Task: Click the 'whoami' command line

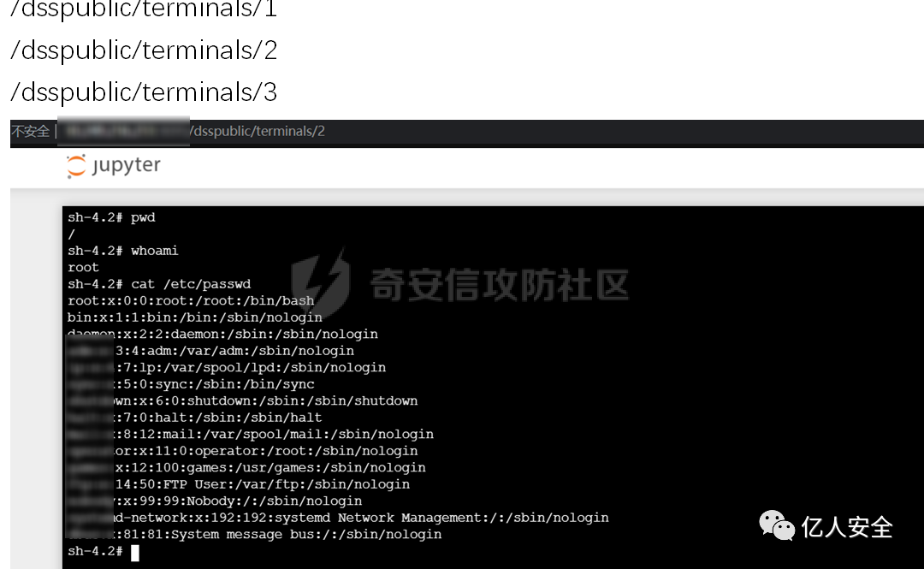Action: tap(122, 251)
